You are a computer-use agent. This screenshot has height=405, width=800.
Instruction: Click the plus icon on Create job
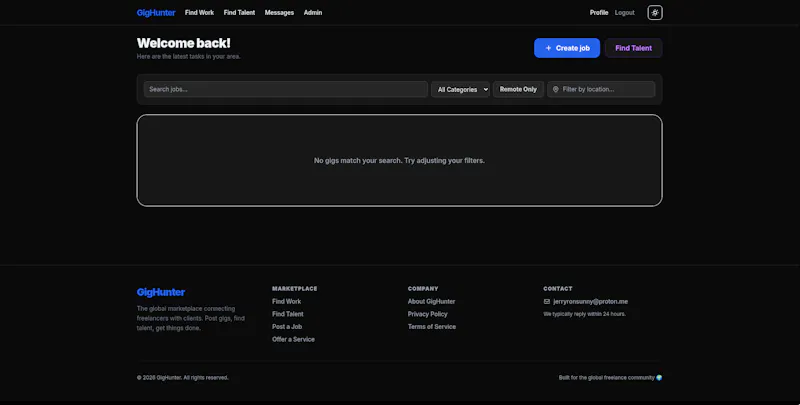point(548,48)
